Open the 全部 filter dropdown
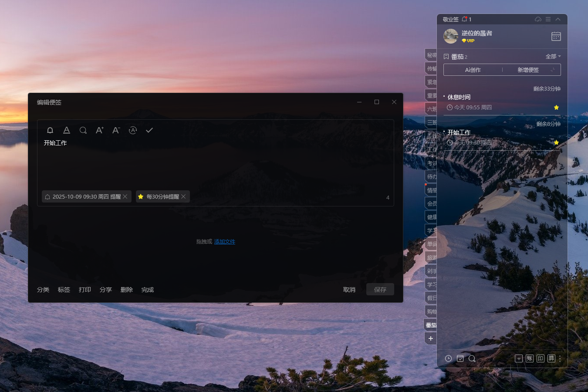 [553, 57]
